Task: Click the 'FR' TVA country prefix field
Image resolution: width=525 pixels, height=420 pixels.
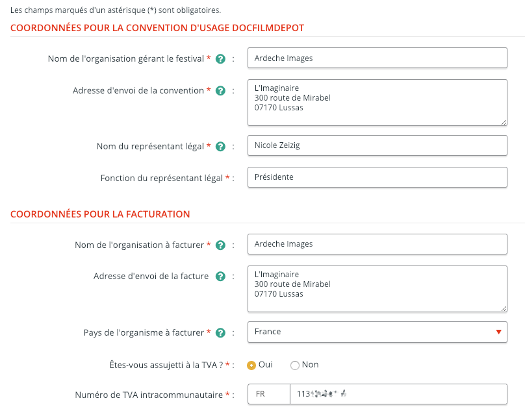Action: click(x=268, y=394)
